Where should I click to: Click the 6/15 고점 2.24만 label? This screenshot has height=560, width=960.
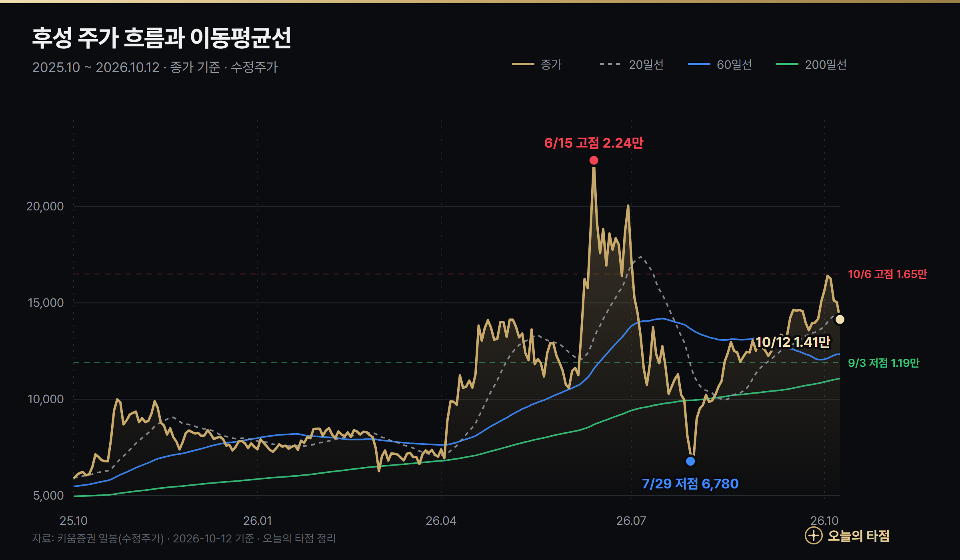[594, 143]
